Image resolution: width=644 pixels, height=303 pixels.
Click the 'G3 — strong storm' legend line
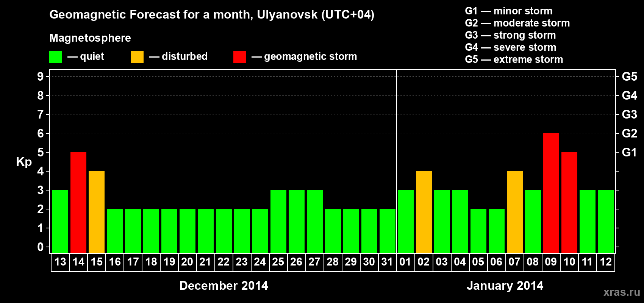511,35
